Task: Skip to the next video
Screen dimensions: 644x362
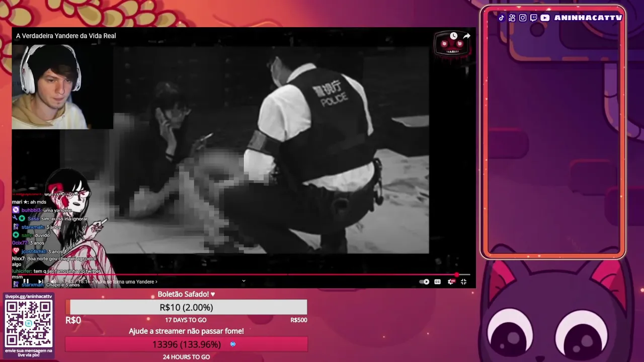Action: [x=41, y=282]
